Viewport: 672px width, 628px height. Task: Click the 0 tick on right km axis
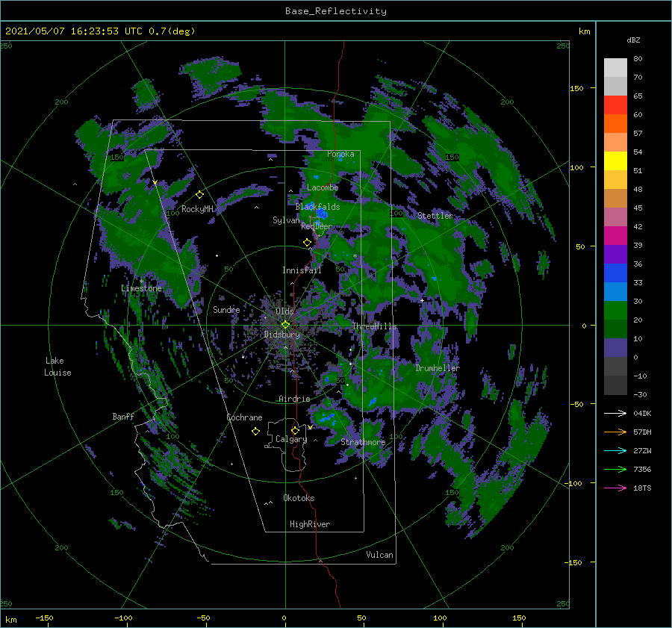coord(584,326)
